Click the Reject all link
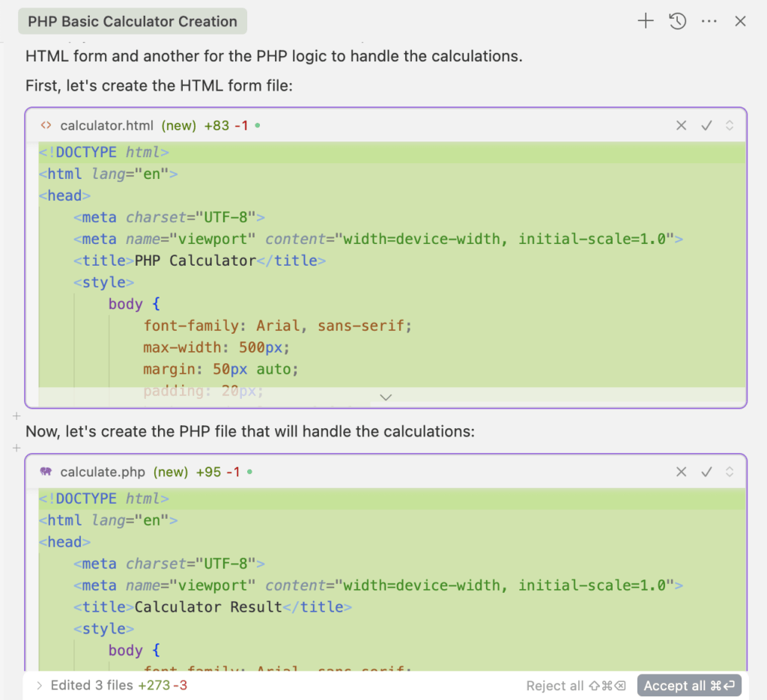Image resolution: width=767 pixels, height=700 pixels. 555,685
